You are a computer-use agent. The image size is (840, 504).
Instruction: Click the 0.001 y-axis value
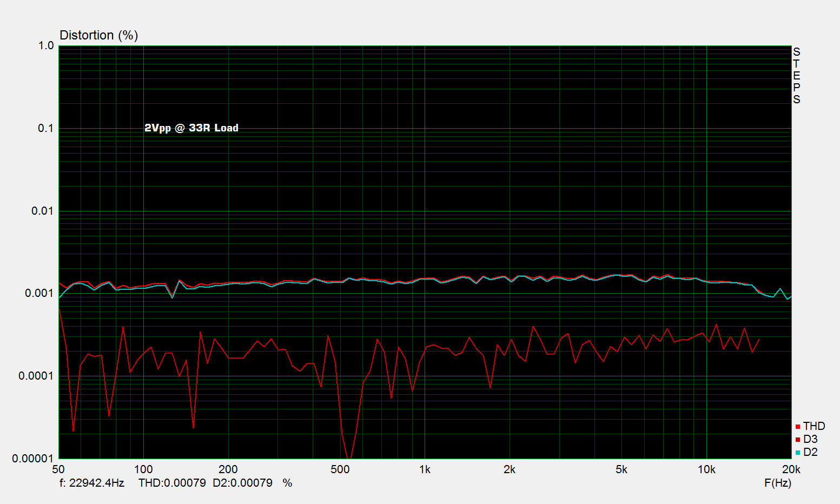tap(39, 294)
